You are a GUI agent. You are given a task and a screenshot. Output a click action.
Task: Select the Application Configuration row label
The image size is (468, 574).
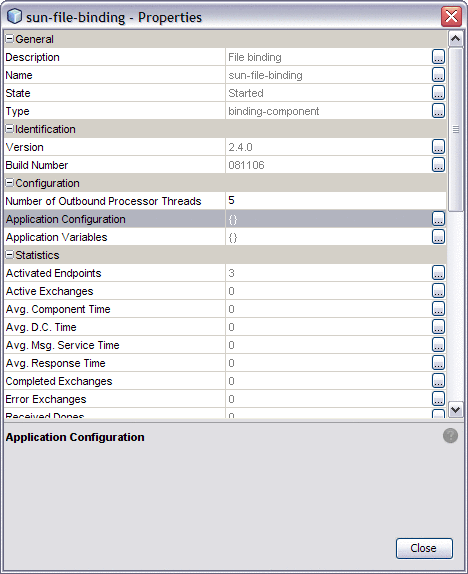coord(66,219)
